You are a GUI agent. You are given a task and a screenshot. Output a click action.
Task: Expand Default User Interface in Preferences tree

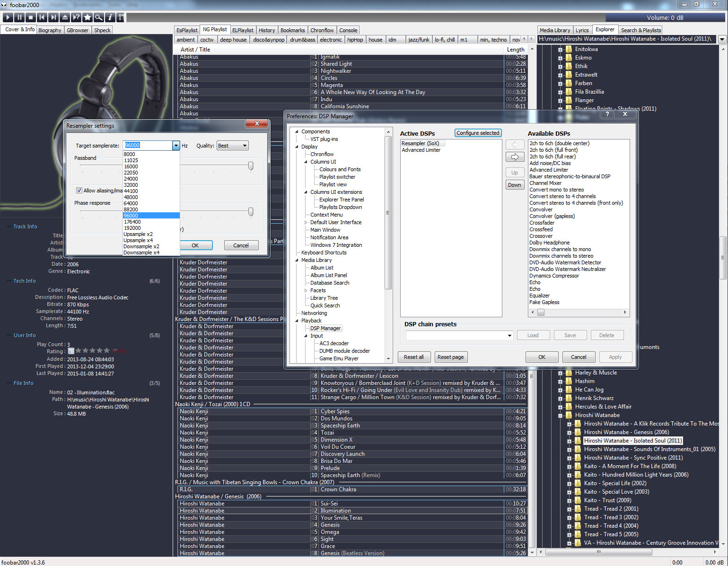306,223
